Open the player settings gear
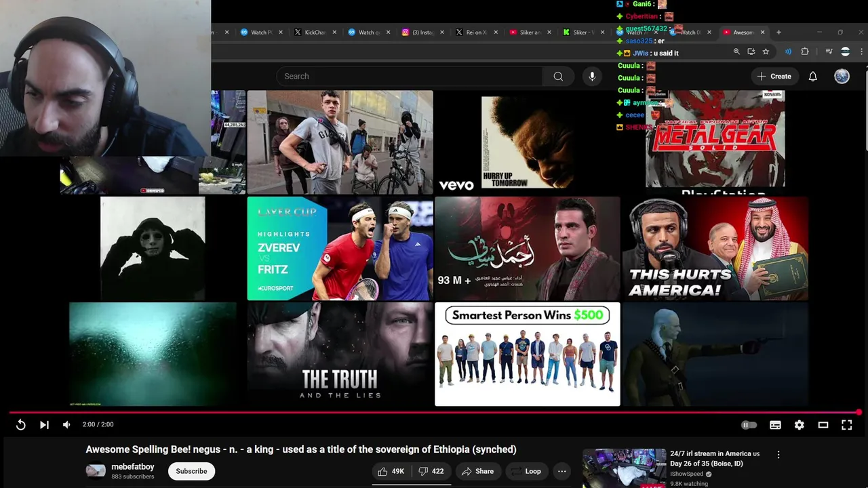This screenshot has width=868, height=488. (800, 425)
